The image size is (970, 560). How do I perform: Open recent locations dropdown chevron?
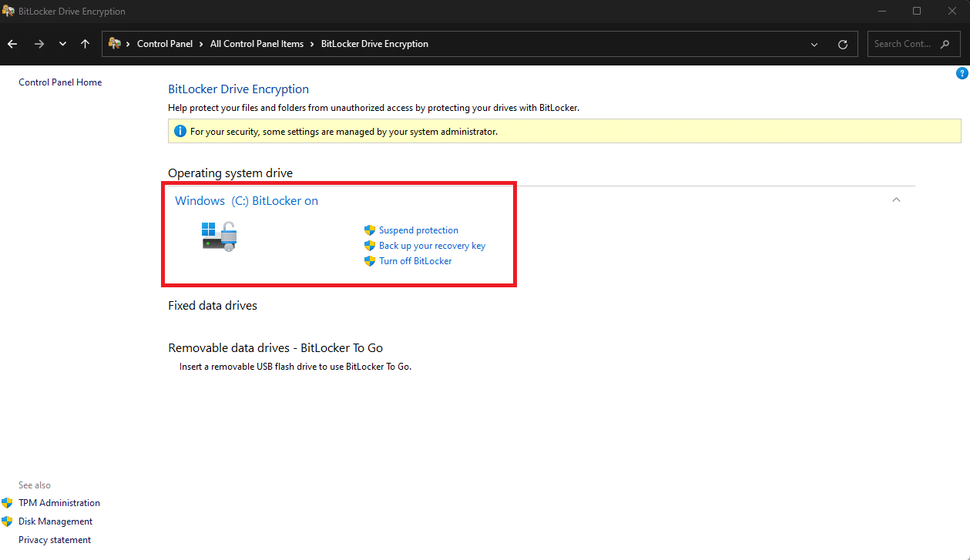(x=62, y=45)
